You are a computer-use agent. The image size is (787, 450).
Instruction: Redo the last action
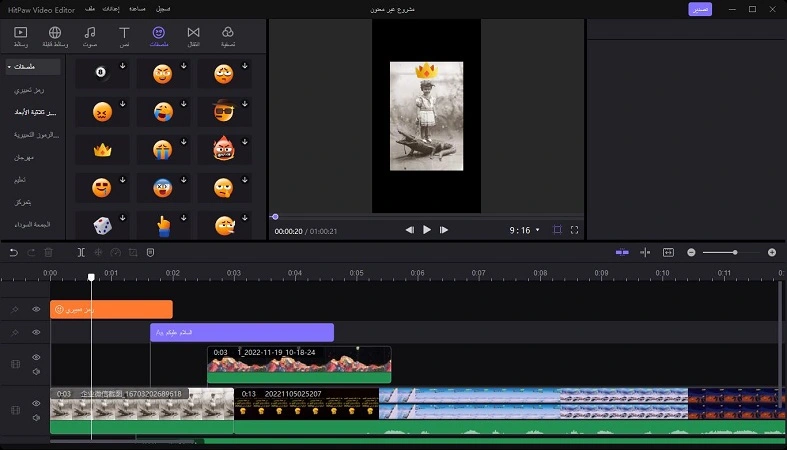tap(31, 252)
